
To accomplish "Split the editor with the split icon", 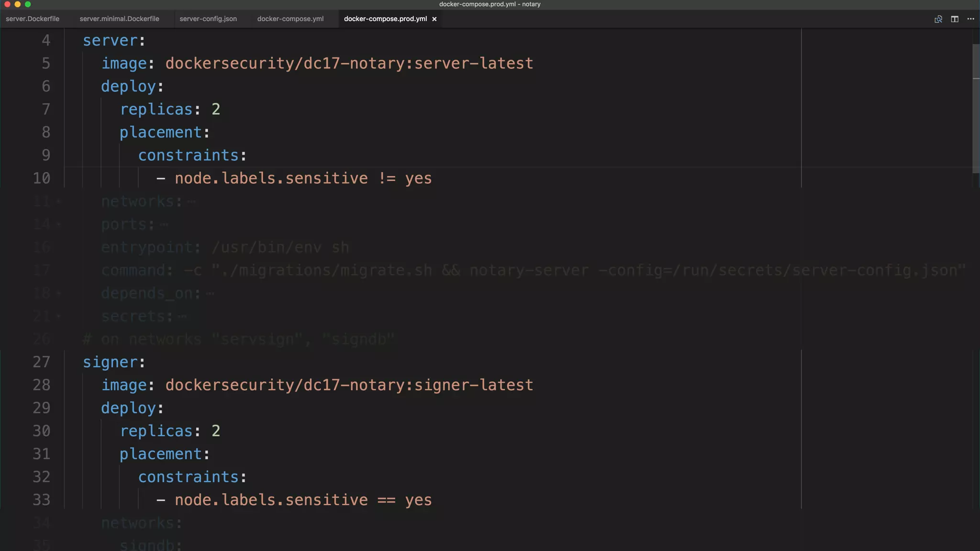I will tap(954, 19).
